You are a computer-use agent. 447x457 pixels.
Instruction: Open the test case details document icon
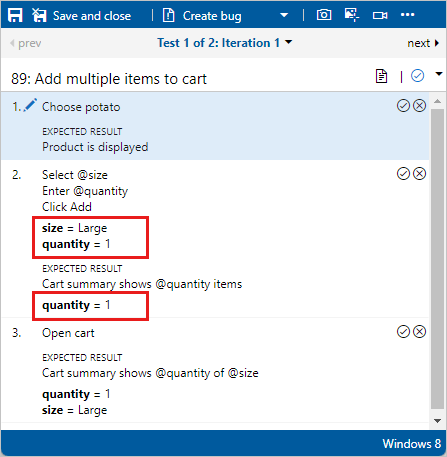pos(381,76)
